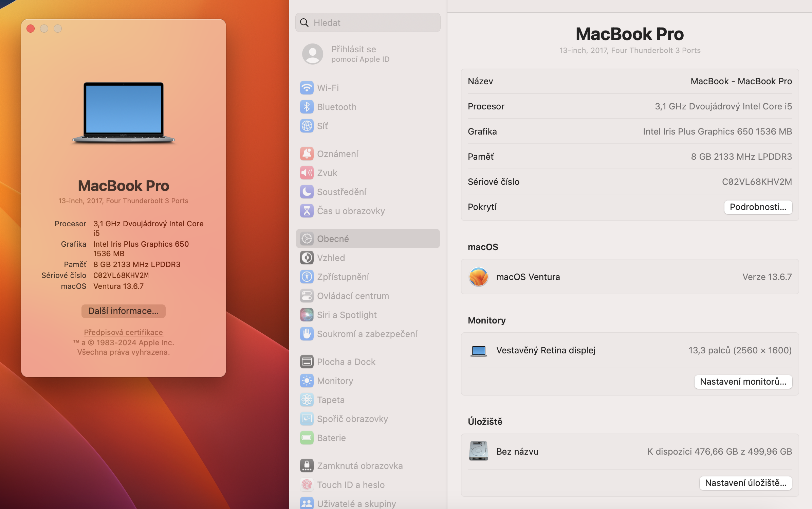Select the Soustředění moon icon
Screen dimensions: 812x509
[307, 192]
